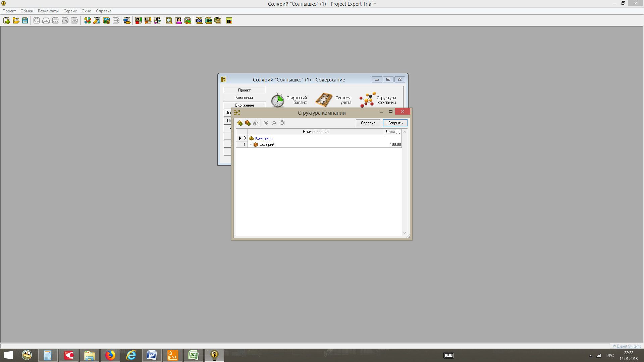This screenshot has height=362, width=644.
Task: Click the structure list scrollbar down arrow
Action: (x=405, y=233)
